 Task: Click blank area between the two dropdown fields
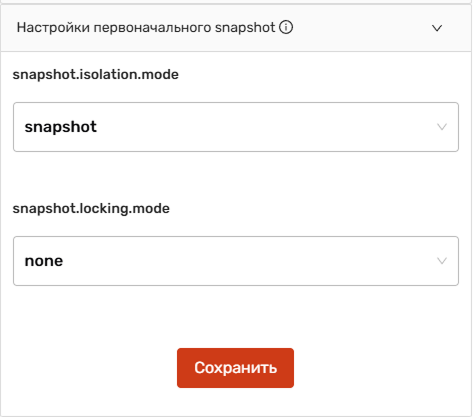pyautogui.click(x=236, y=176)
